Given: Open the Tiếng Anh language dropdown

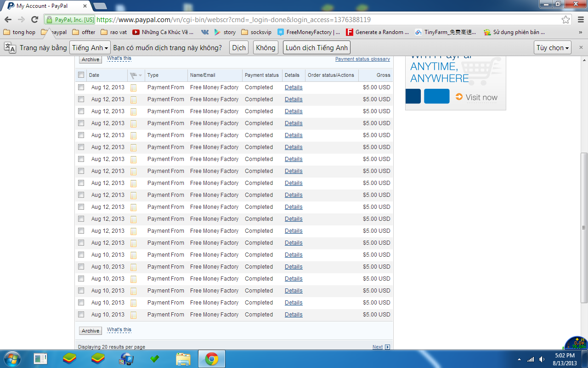Looking at the screenshot, I should pos(90,48).
